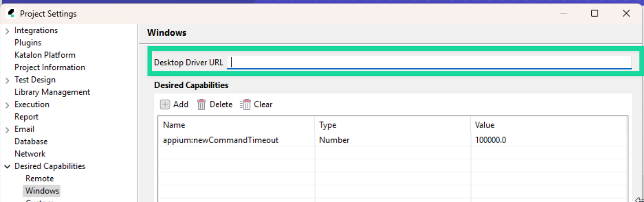644x202 pixels.
Task: Click the Number type cell
Action: click(393, 140)
